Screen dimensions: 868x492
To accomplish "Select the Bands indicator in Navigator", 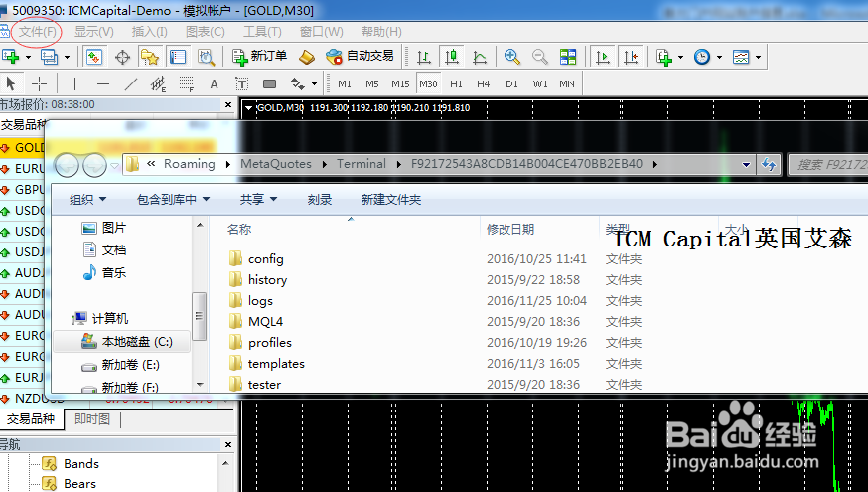I will [x=80, y=464].
